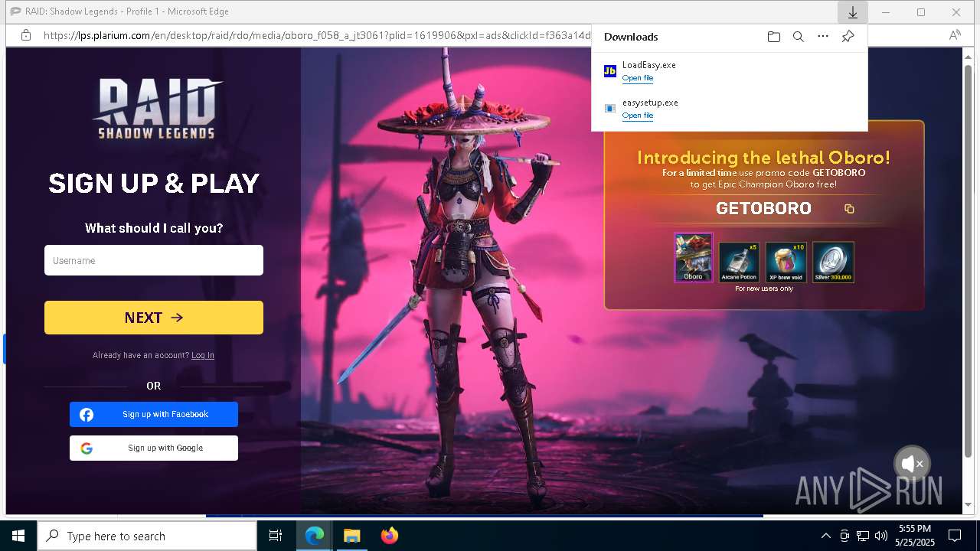
Task: Click the Downloads toolbar icon
Action: [852, 12]
